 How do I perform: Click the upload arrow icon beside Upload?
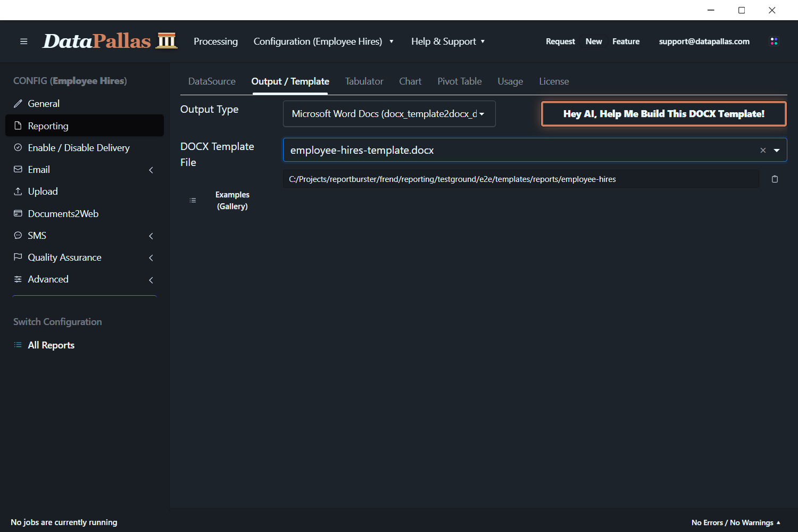(18, 191)
